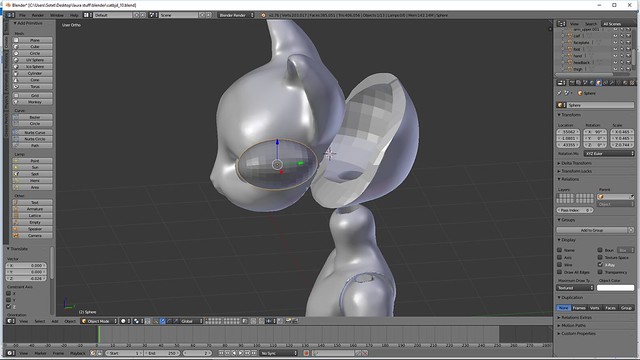Open the Object Mode dropdown

point(99,321)
